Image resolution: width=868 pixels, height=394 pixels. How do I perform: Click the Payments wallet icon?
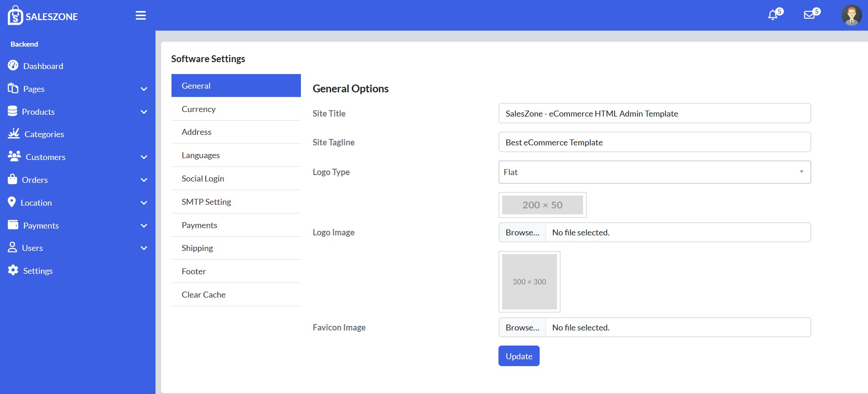pos(13,225)
